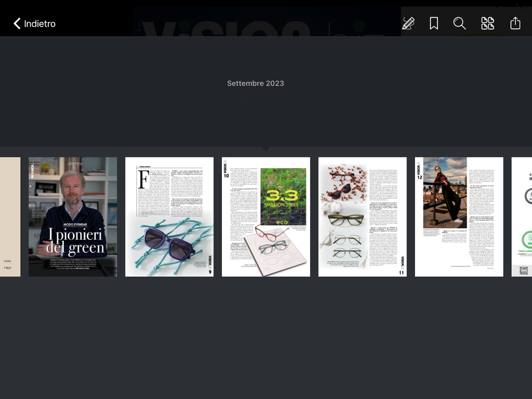Bookmark this page with the bookmark icon
Screen dimensions: 532x399
click(434, 23)
